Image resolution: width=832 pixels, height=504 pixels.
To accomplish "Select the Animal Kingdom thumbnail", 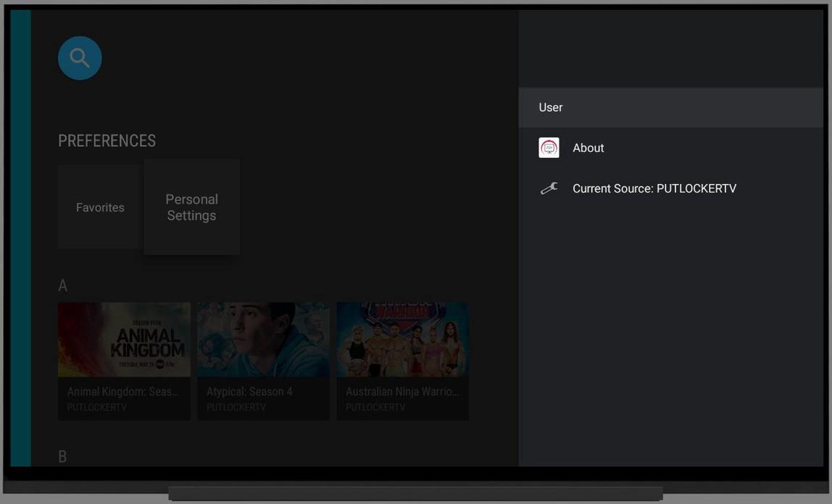I will (124, 339).
